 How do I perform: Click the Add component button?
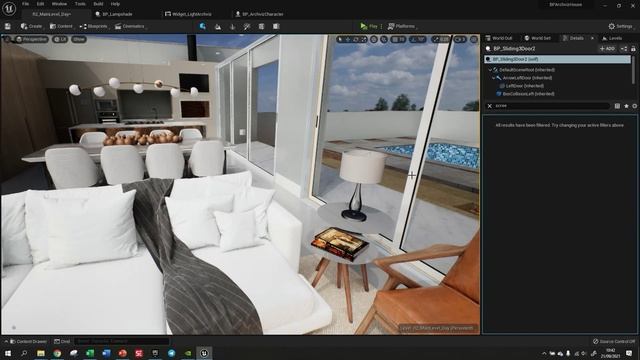click(607, 49)
